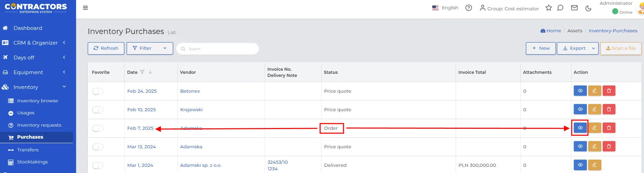Open Inventory browse in the sidebar
644x173 pixels.
point(38,101)
